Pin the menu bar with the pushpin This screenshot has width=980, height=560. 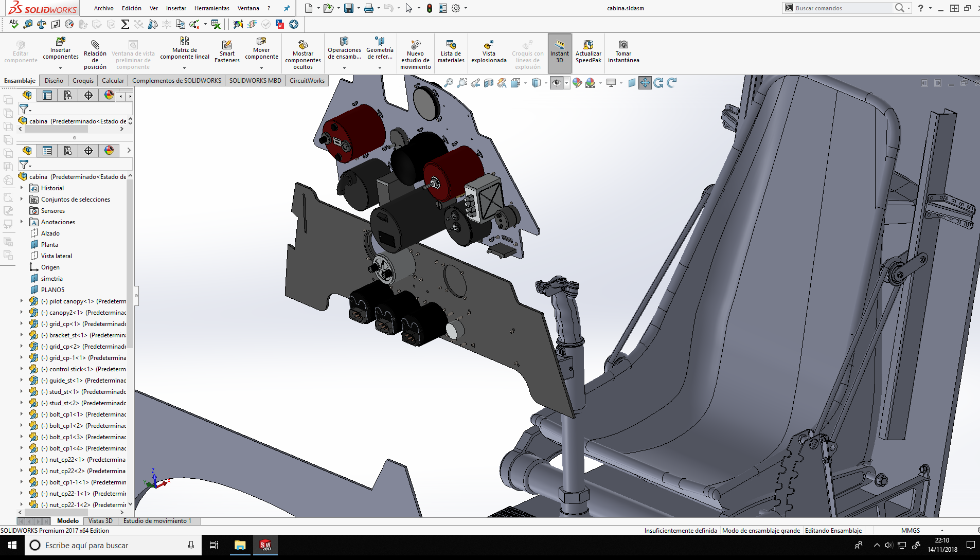coord(287,8)
